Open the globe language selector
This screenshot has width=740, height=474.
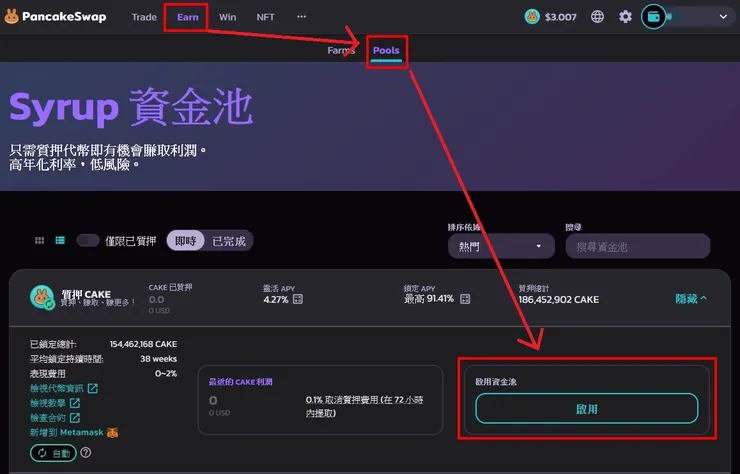(597, 17)
